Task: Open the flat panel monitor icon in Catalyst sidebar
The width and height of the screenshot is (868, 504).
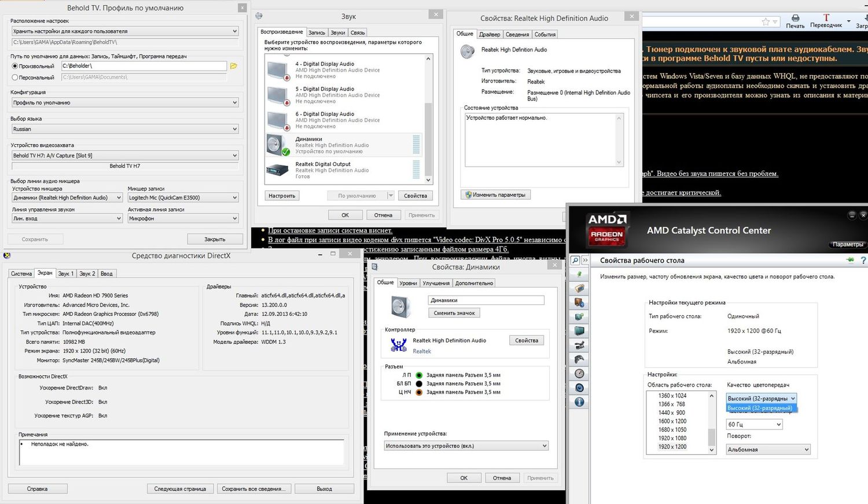Action: pyautogui.click(x=579, y=331)
